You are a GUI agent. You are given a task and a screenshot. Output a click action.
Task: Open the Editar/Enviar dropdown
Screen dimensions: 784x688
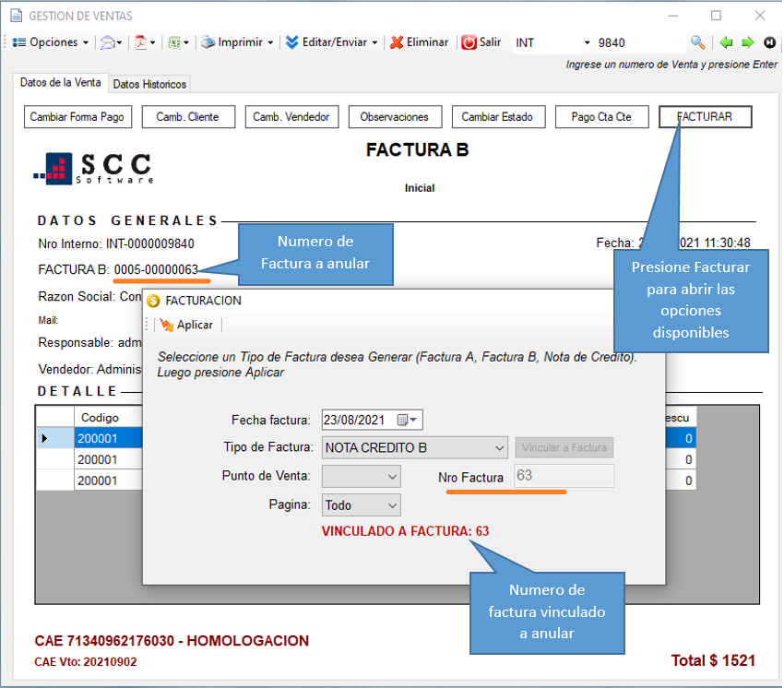(331, 42)
